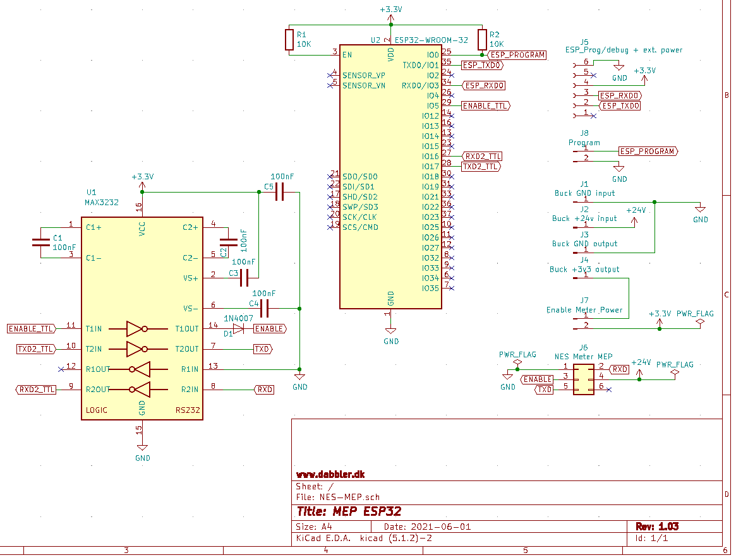Click GND symbol below MAX3232 pin 15
The height and width of the screenshot is (560, 736).
(142, 450)
